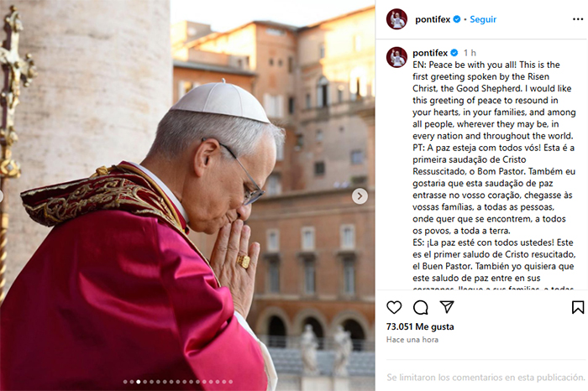
Task: Open comments with the speech bubble icon
Action: (x=420, y=307)
